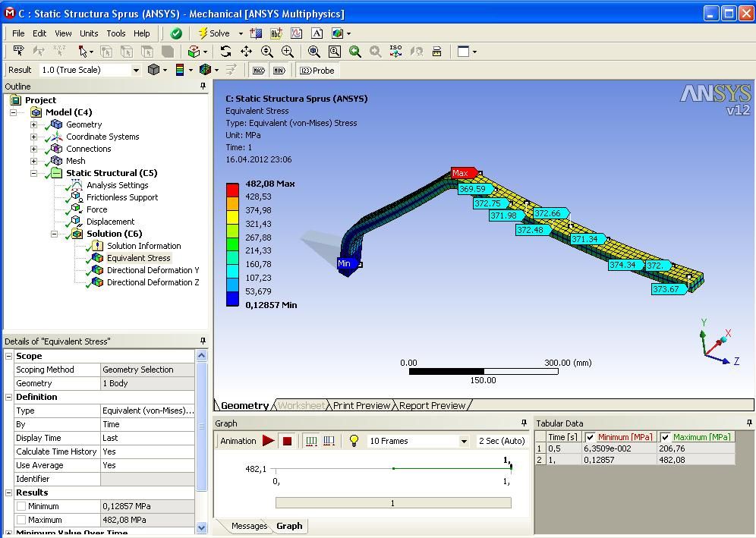Click the Select Mode pointer icon
The width and height of the screenshot is (756, 538).
83,51
